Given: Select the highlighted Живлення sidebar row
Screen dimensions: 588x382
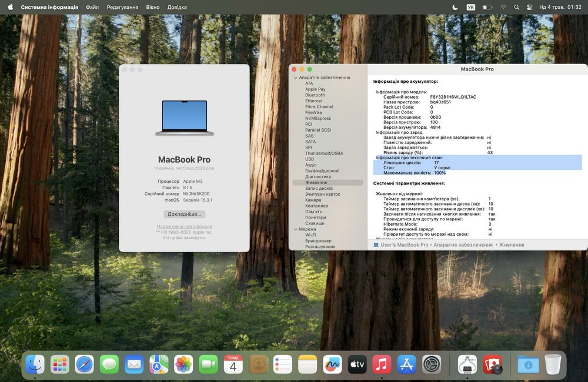Looking at the screenshot, I should (x=328, y=183).
